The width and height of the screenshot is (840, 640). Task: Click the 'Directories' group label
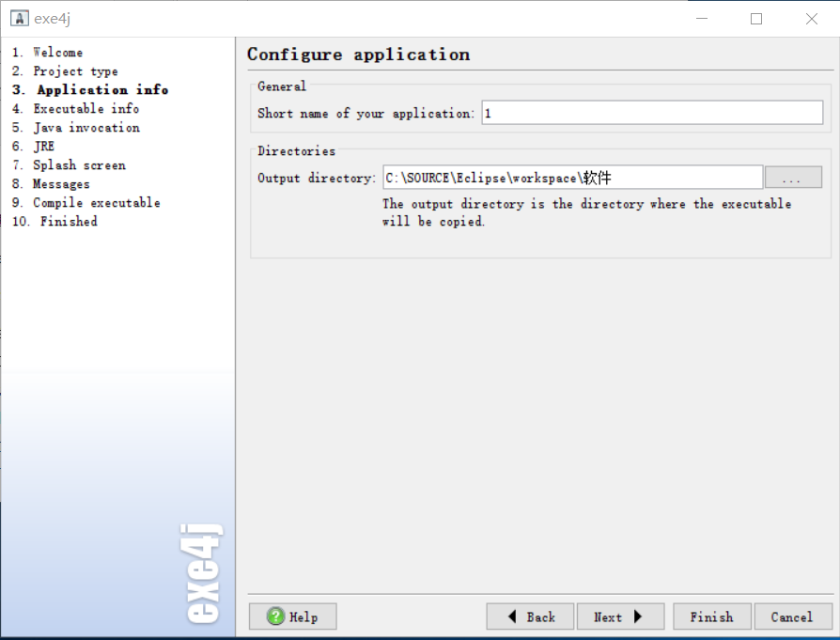tap(296, 151)
